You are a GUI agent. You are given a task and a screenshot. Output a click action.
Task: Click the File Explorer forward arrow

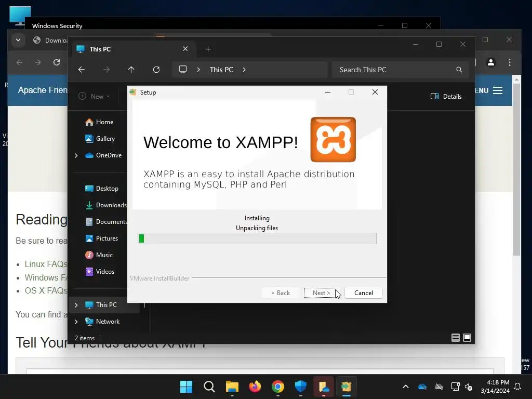[107, 70]
